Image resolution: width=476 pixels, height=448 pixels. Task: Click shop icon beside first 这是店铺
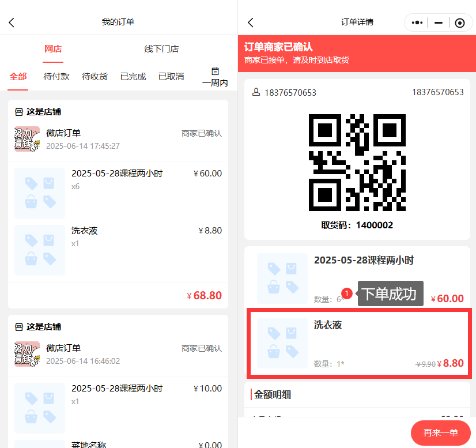click(19, 111)
